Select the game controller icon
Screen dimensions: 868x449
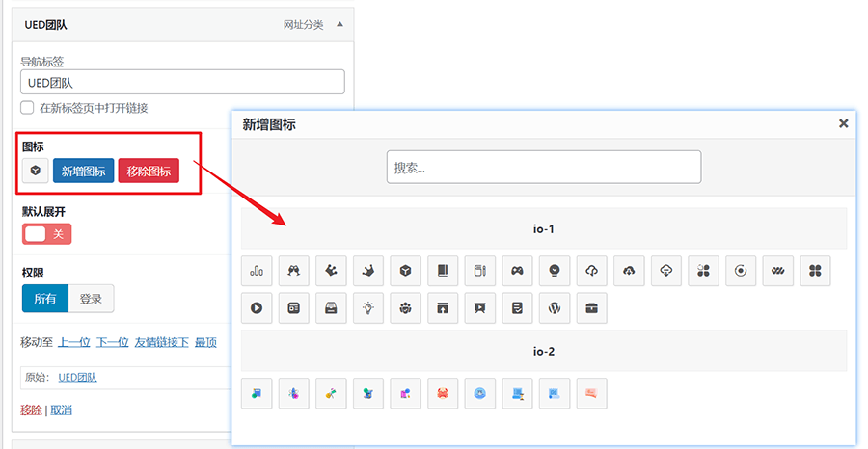517,272
